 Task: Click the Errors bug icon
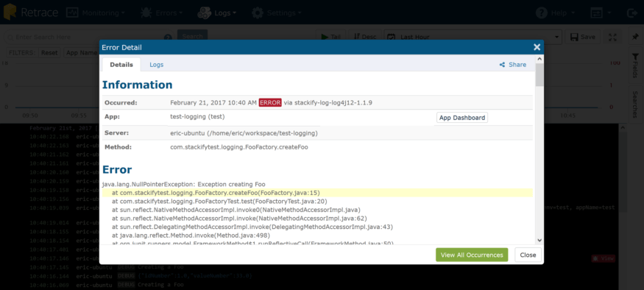coord(146,13)
